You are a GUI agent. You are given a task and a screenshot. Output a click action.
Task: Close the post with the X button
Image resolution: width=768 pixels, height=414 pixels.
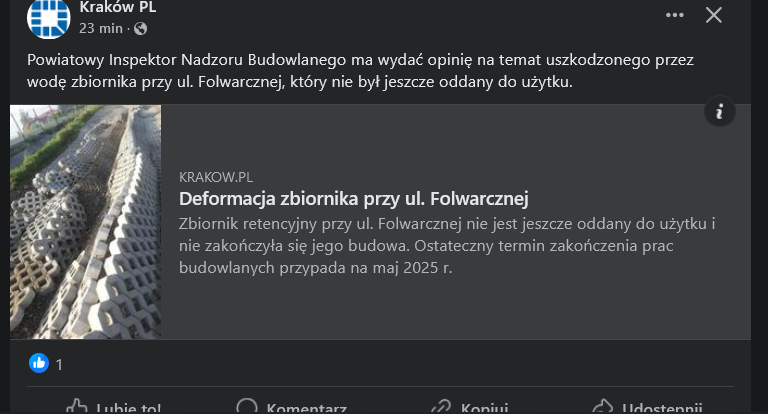(x=714, y=15)
